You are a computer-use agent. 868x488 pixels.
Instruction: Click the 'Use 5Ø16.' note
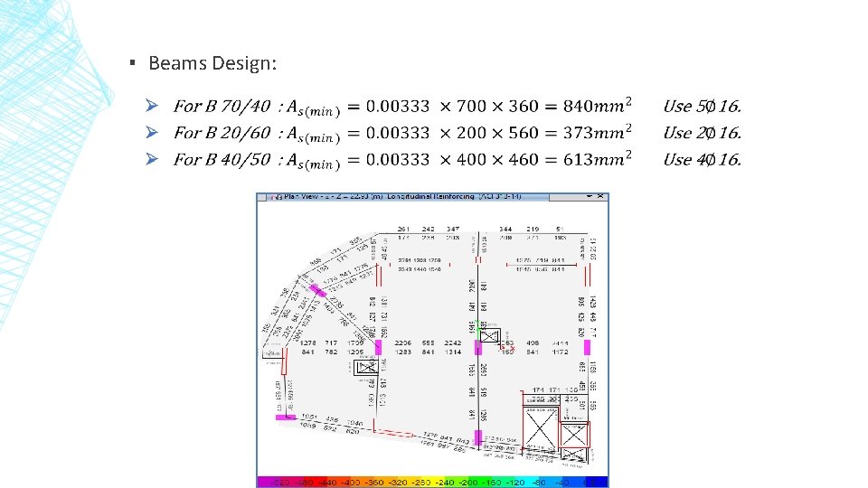coord(702,106)
